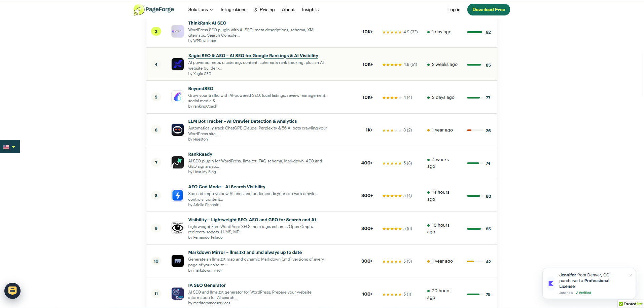Open the Insights page
The height and width of the screenshot is (308, 644).
pos(310,10)
